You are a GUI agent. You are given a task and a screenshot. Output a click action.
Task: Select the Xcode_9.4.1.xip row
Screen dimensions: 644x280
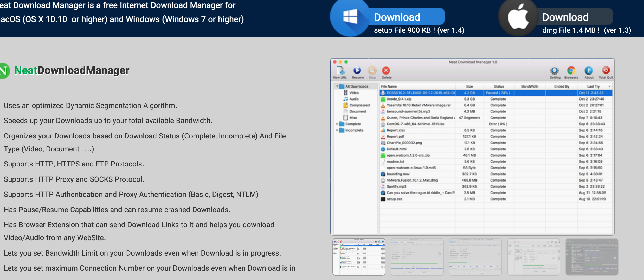pos(496,99)
